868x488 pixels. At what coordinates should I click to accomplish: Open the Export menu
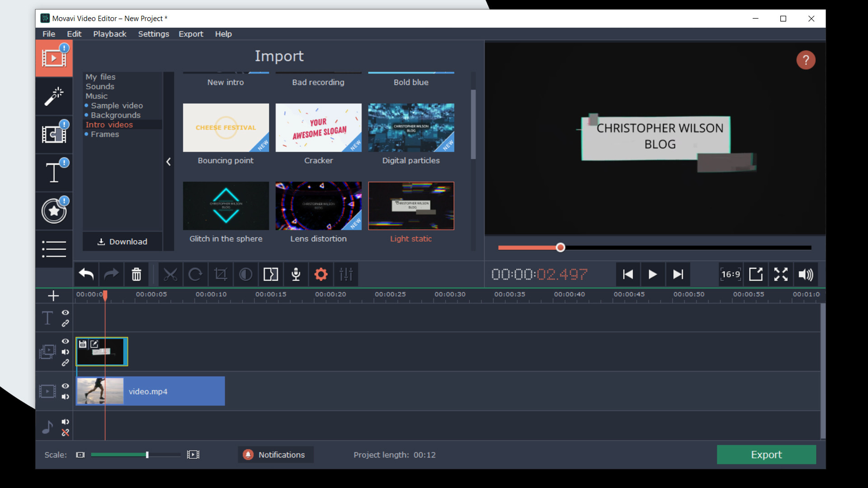point(191,34)
